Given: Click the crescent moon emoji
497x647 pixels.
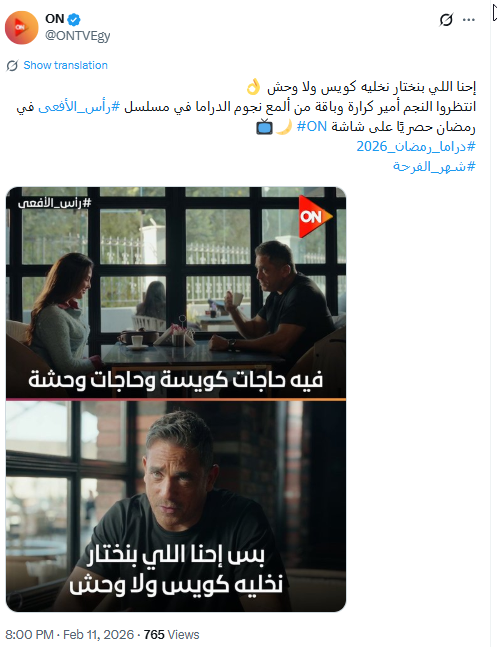Looking at the screenshot, I should point(284,127).
